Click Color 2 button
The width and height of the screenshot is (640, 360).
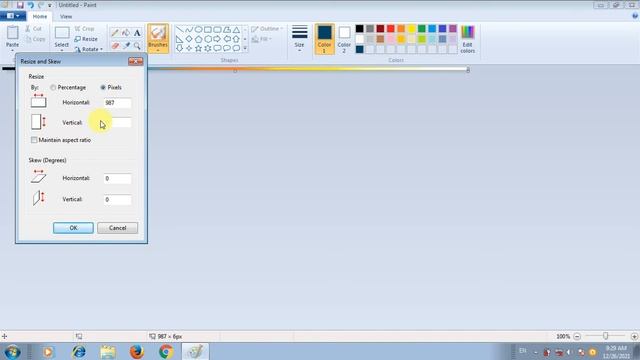(344, 39)
